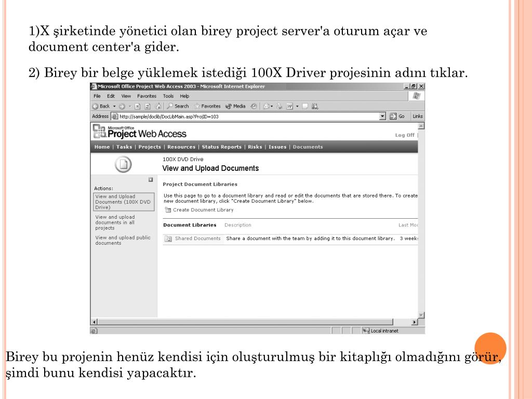
Task: Click the Research icon at toolbar end
Action: pyautogui.click(x=315, y=106)
